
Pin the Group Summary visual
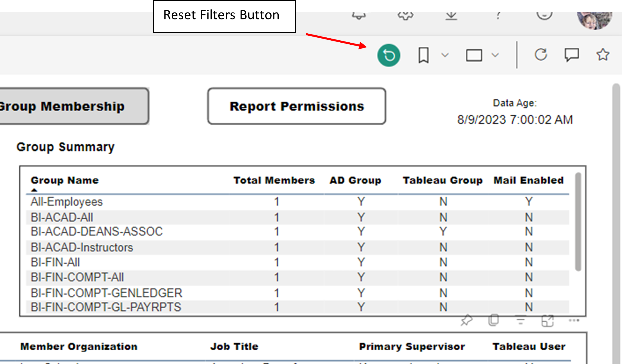coord(467,320)
